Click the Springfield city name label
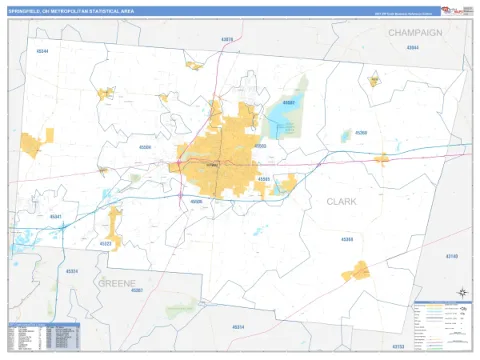Screen dimensions: 480x360 [x=212, y=165]
